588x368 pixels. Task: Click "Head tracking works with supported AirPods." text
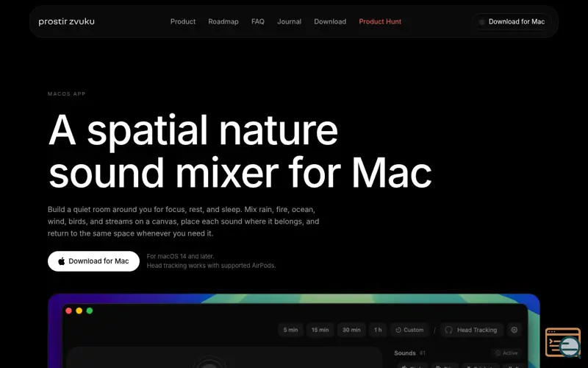point(211,266)
